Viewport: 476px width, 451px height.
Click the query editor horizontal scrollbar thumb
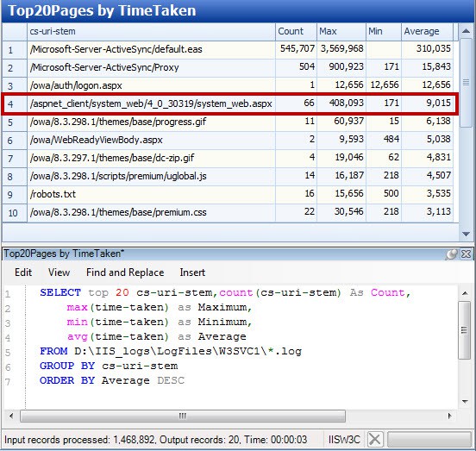183,416
